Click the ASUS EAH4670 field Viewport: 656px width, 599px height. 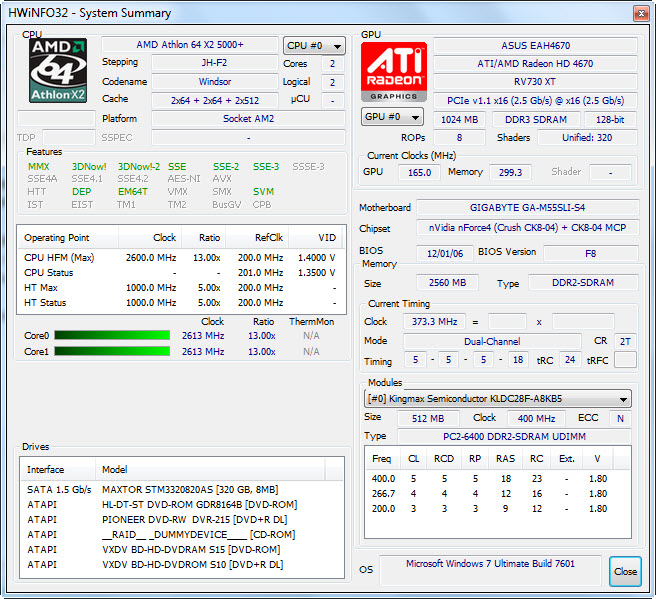(536, 46)
